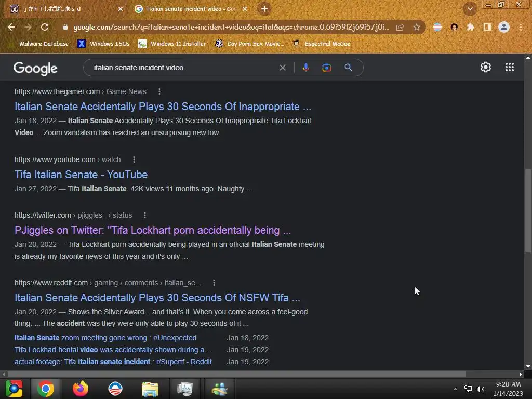This screenshot has width=532, height=399.
Task: Click the Start button in the taskbar
Action: click(x=14, y=389)
